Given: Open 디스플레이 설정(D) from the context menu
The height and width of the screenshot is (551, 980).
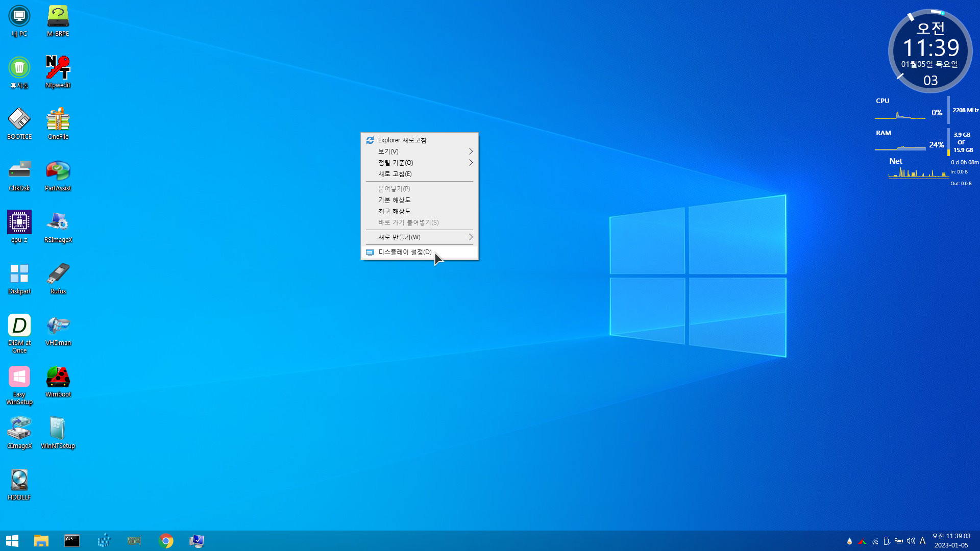Looking at the screenshot, I should [420, 252].
